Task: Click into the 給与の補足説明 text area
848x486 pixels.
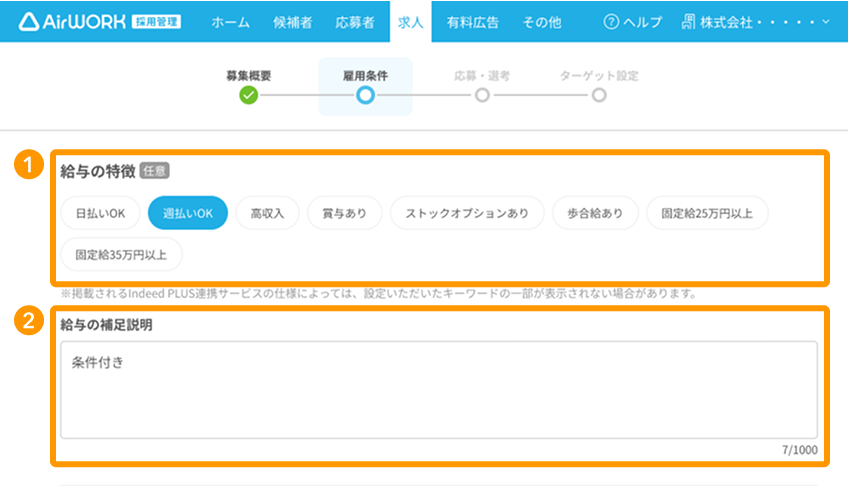Action: tap(439, 389)
